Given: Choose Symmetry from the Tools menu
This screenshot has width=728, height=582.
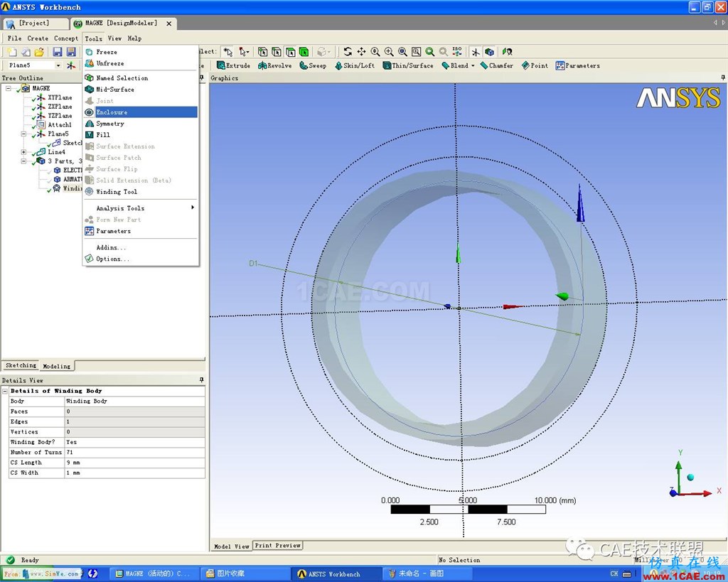Looking at the screenshot, I should [x=140, y=124].
